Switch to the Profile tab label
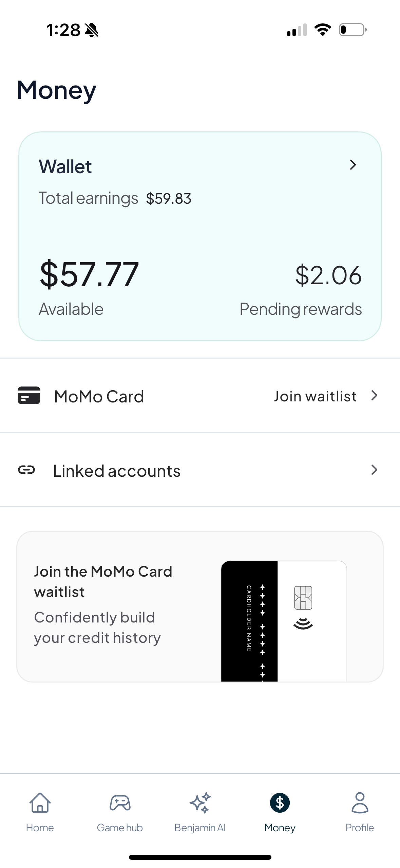 coord(360,828)
